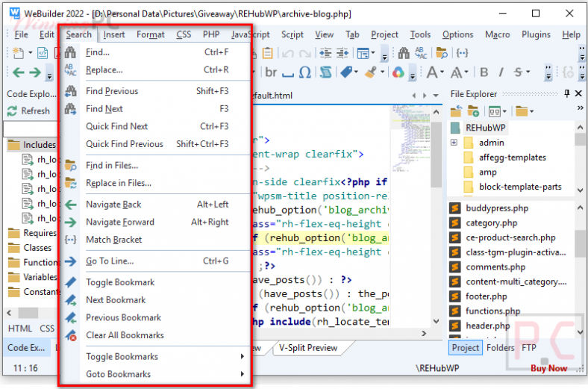
Task: Switch to the Project tab
Action: [466, 348]
